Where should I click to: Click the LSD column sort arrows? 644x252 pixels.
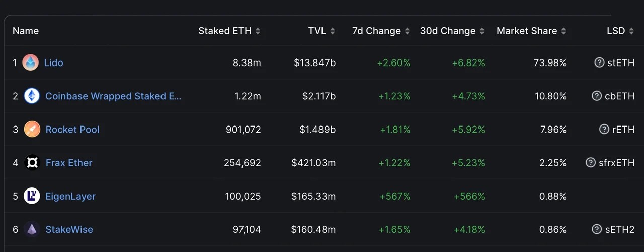click(x=631, y=31)
